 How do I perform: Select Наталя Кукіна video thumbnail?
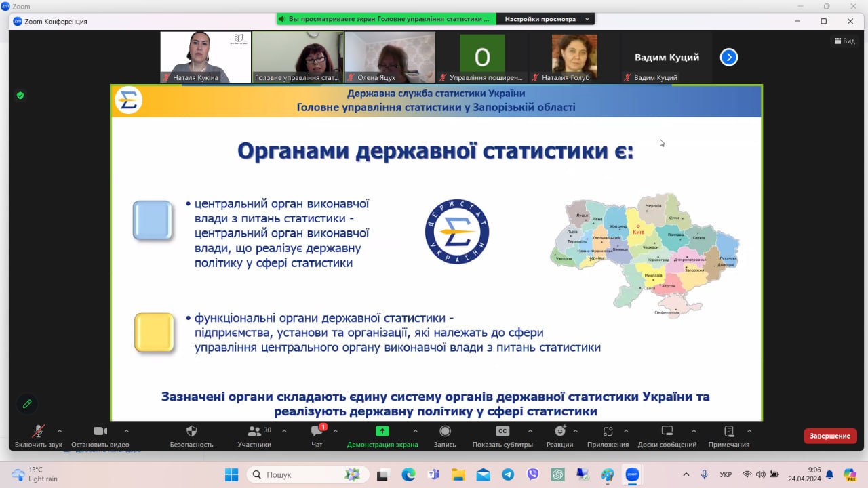[x=205, y=57]
